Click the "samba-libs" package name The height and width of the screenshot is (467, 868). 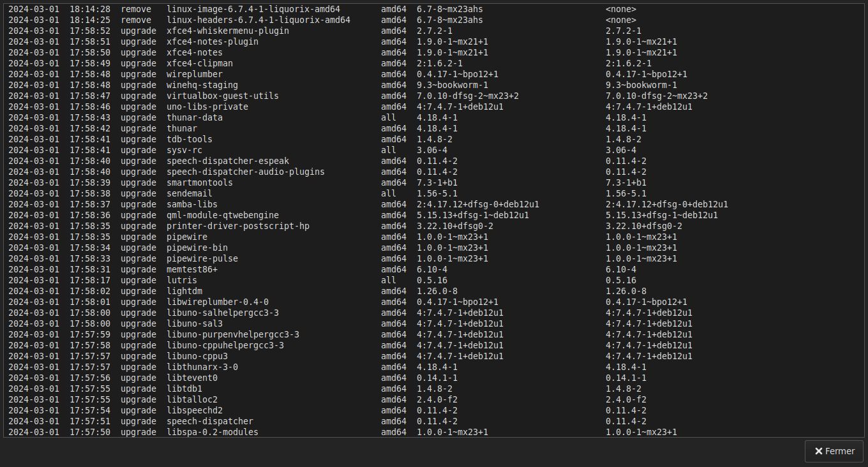coord(192,205)
